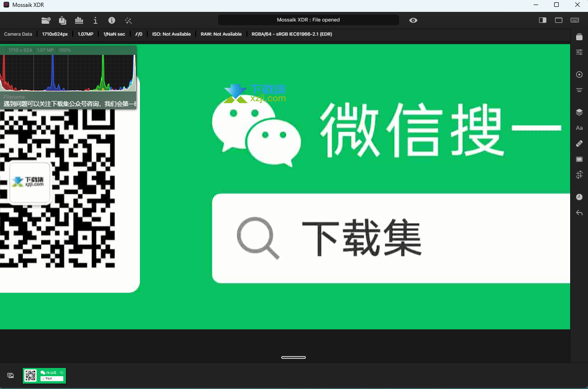Click the undo back arrow icon
Viewport: 588px width, 389px height.
coord(579,213)
